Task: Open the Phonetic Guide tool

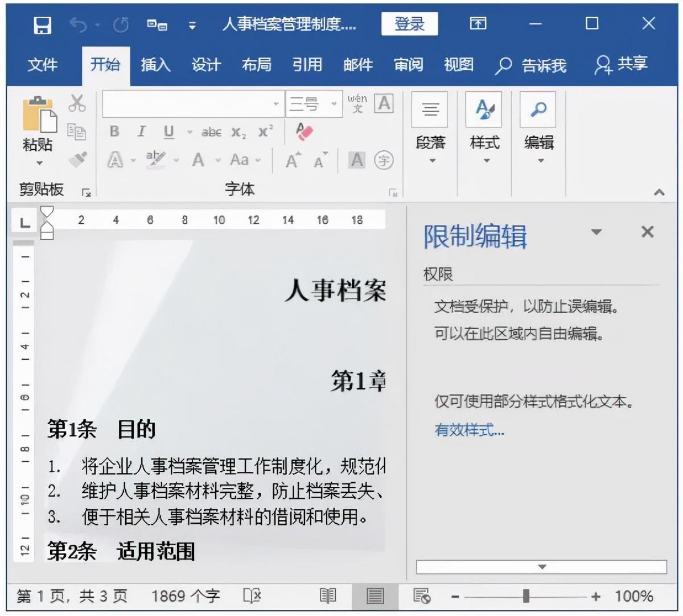Action: point(357,104)
